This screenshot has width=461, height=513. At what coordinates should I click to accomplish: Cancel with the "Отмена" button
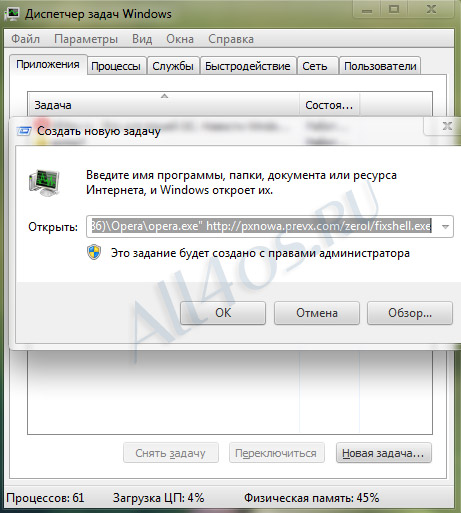click(x=317, y=313)
